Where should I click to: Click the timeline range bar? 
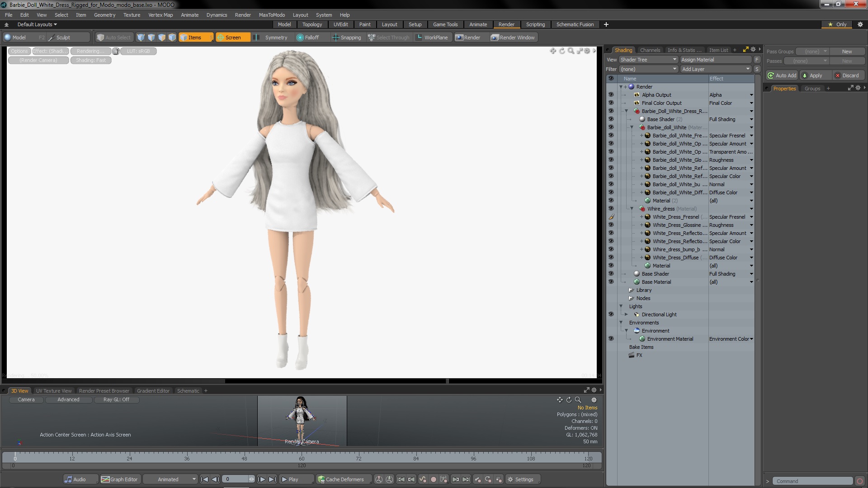(302, 465)
